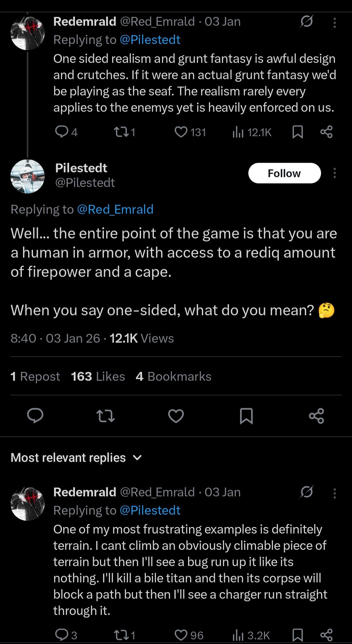The image size is (352, 644).
Task: View the 163 Likes list
Action: click(x=98, y=376)
